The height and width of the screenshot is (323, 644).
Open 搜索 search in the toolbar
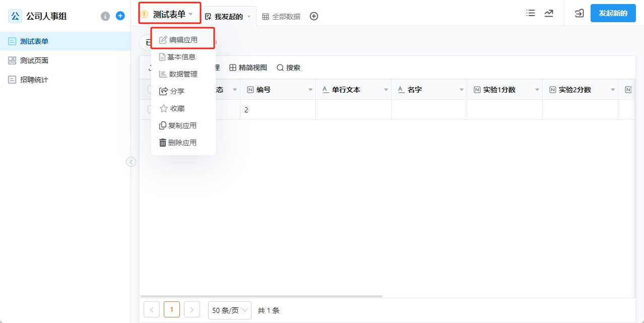[289, 67]
